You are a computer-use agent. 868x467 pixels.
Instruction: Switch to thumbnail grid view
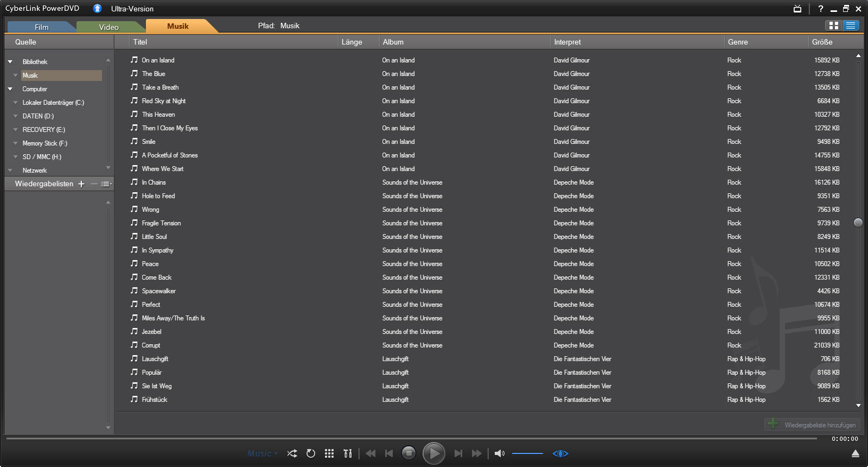point(834,26)
